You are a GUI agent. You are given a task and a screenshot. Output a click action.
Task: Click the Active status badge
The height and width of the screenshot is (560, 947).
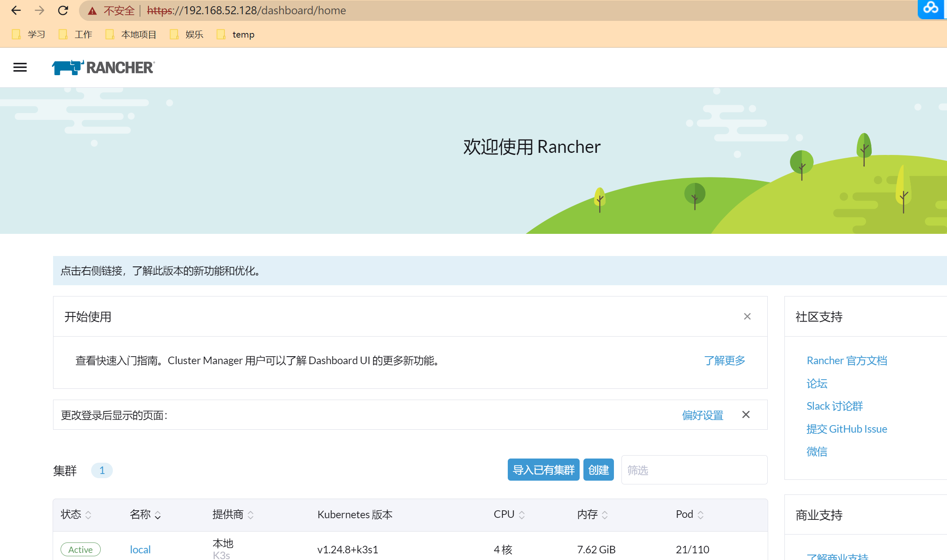point(81,550)
